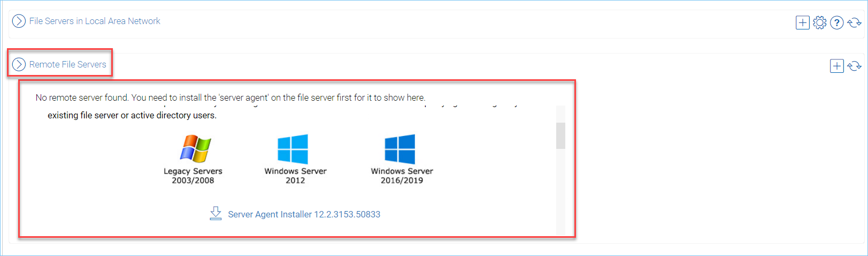Click the 'Windows Server 2012' label
Image resolution: width=868 pixels, height=256 pixels.
pos(295,176)
